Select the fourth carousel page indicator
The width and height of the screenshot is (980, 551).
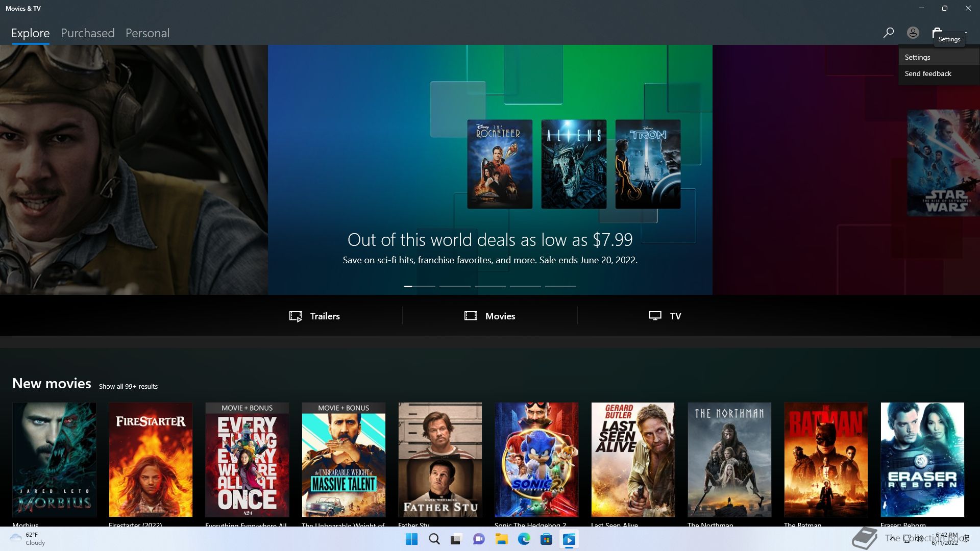[525, 286]
